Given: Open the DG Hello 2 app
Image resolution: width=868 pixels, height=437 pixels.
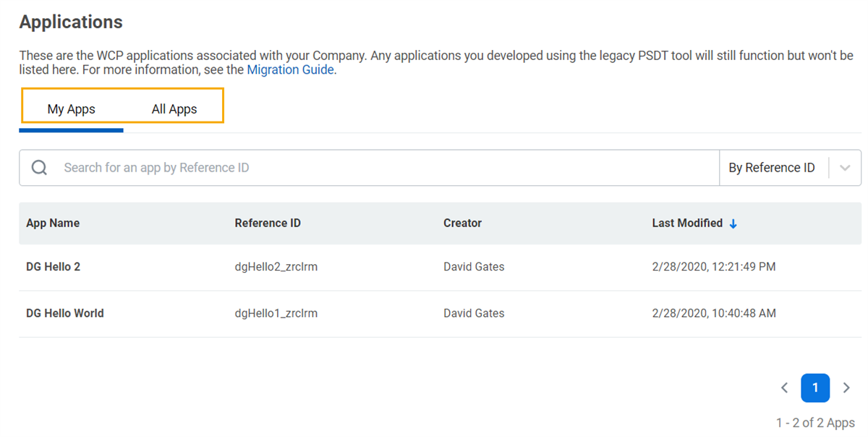Looking at the screenshot, I should (54, 267).
